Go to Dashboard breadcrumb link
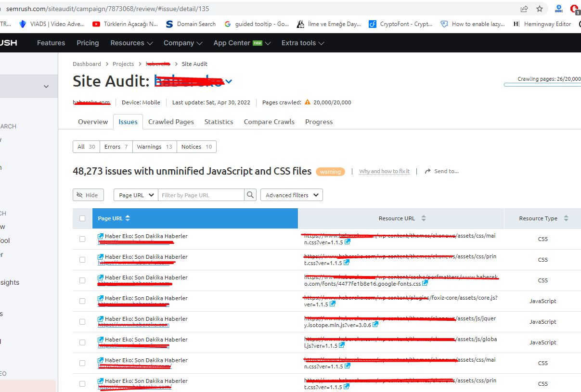The image size is (581, 392). (87, 64)
